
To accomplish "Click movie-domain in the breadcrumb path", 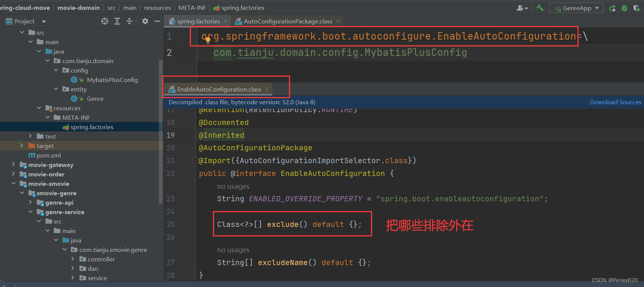I will tap(79, 8).
